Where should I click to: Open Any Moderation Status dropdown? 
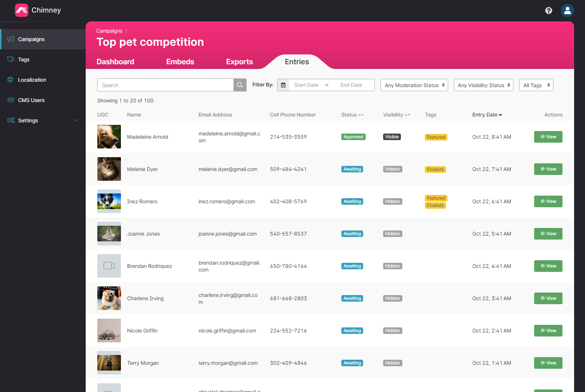click(414, 85)
